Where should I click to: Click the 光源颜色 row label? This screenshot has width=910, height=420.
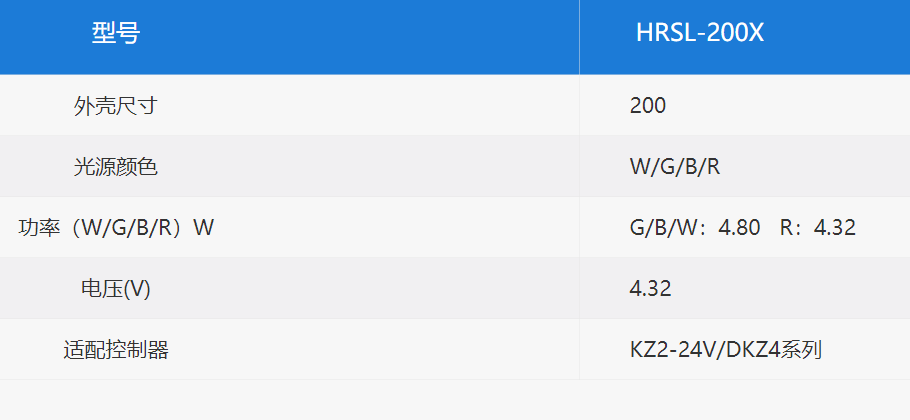115,167
